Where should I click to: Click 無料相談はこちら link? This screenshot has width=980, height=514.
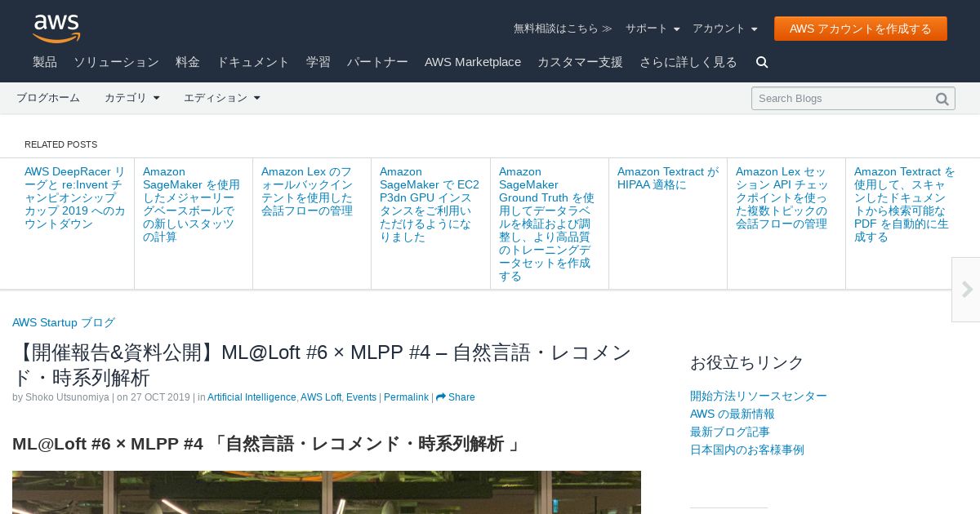[563, 29]
